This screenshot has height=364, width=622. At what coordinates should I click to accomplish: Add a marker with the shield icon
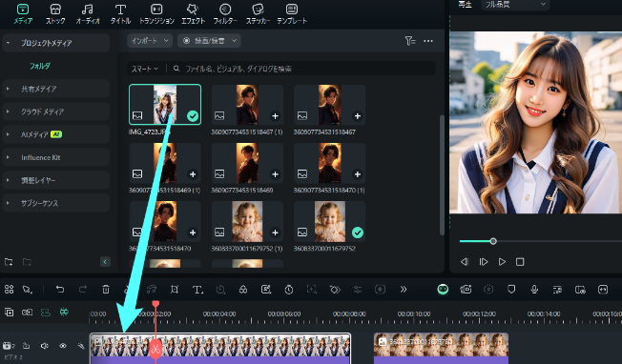pyautogui.click(x=511, y=289)
